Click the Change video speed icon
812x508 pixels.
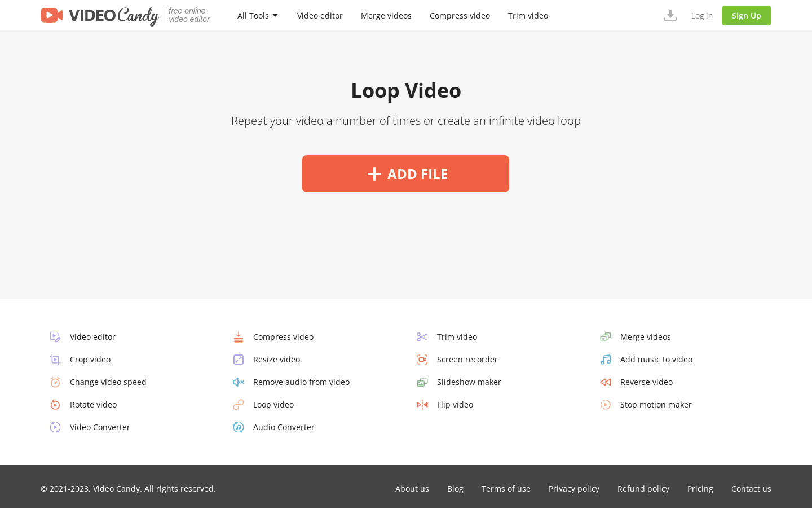[x=55, y=382]
